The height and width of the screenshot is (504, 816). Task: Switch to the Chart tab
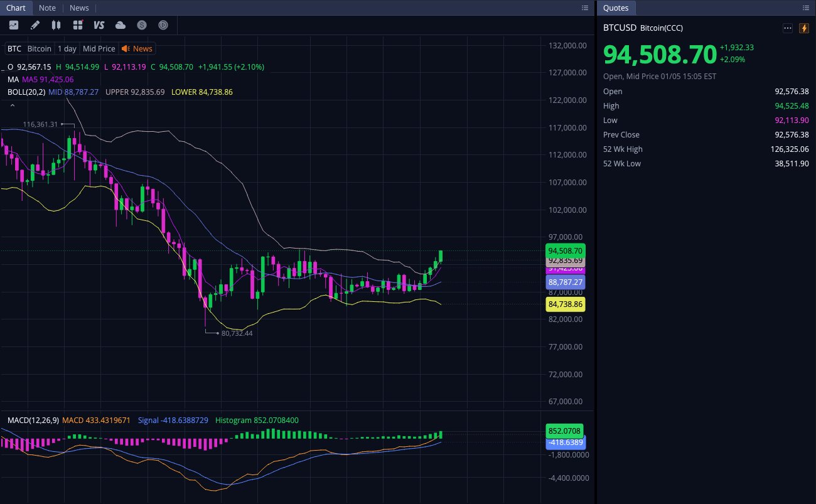(16, 8)
